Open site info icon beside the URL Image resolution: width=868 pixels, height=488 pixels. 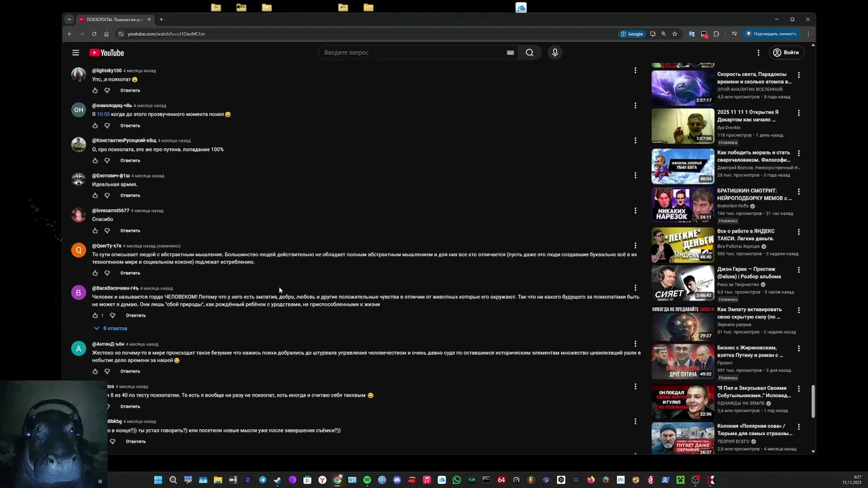[x=121, y=34]
